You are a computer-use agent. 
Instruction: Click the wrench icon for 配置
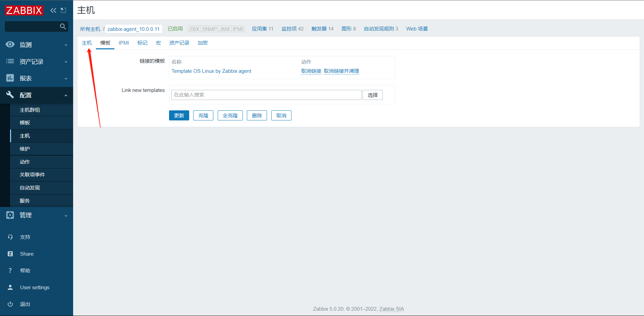pos(10,95)
